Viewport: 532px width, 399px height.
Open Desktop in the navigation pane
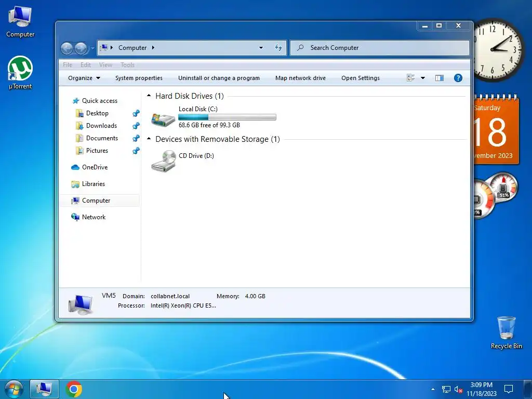[x=92, y=113]
